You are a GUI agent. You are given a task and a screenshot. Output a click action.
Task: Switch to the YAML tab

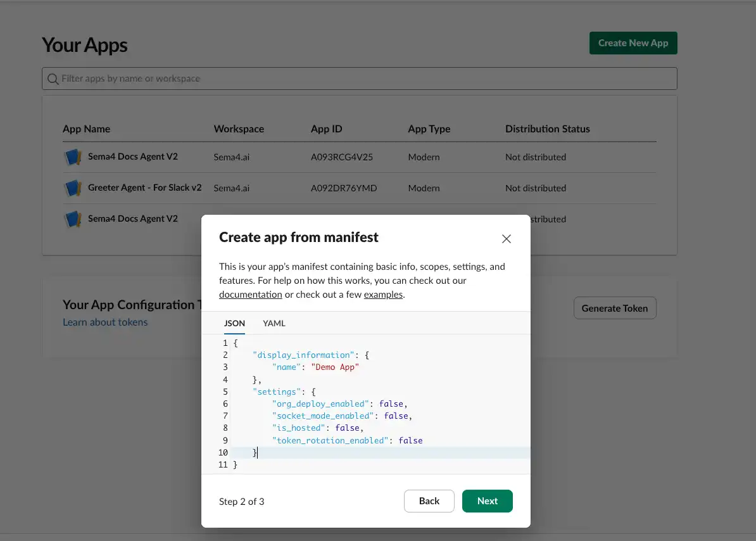[x=274, y=323]
